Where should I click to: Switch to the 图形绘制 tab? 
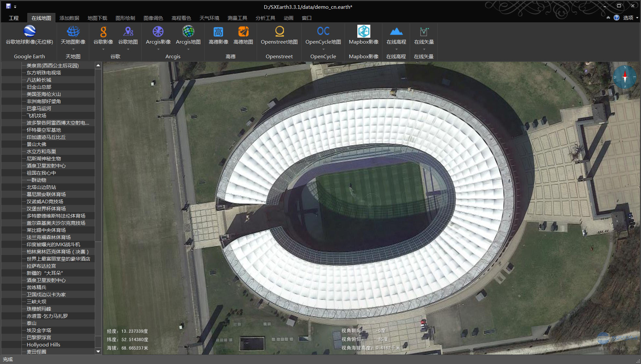tap(125, 18)
